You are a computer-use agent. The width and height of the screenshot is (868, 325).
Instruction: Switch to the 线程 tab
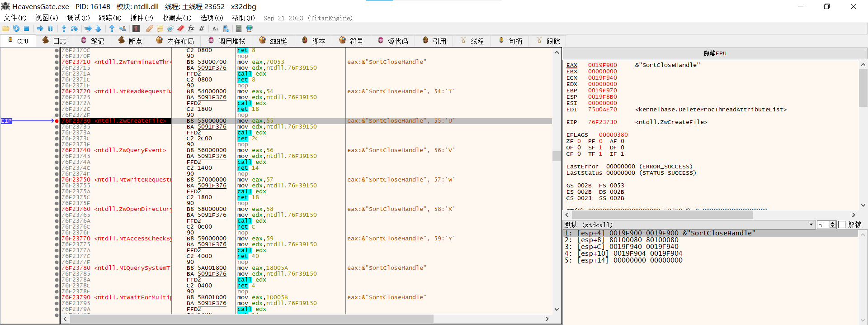tap(472, 41)
